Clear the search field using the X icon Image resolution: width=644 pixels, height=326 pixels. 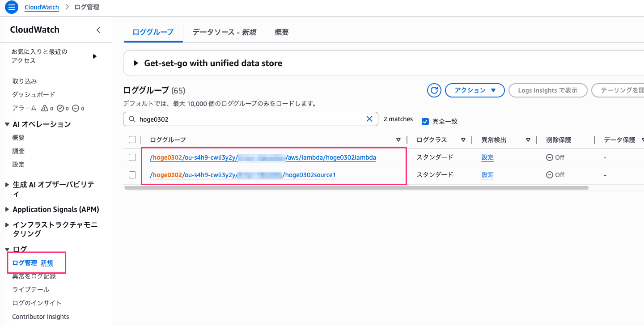pos(369,119)
